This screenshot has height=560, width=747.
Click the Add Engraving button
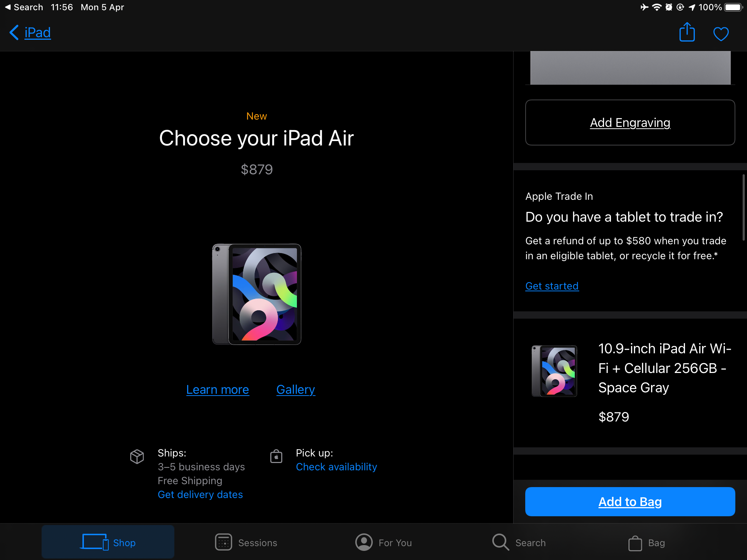point(630,122)
